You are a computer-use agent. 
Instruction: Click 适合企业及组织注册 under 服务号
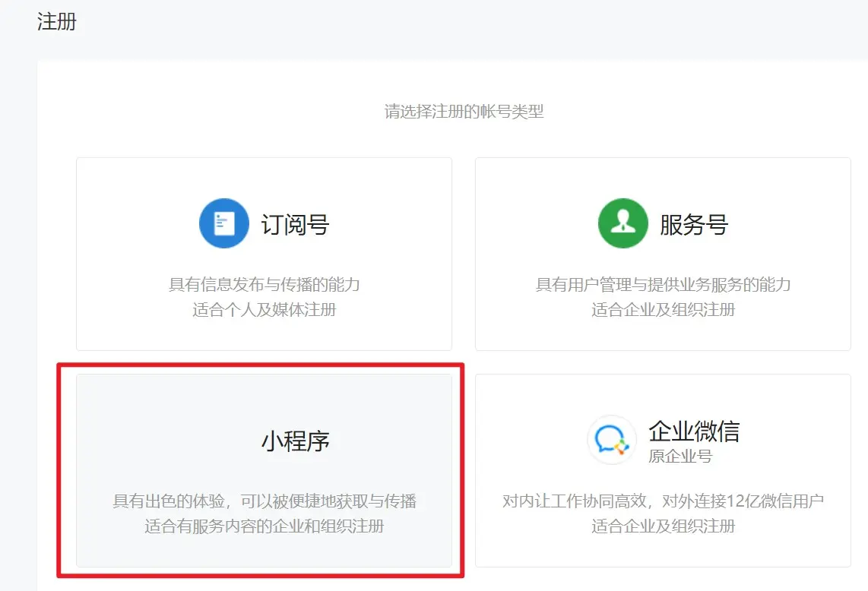[x=663, y=309]
